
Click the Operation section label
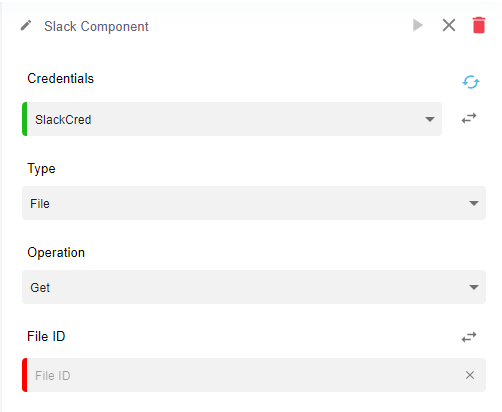(x=56, y=253)
